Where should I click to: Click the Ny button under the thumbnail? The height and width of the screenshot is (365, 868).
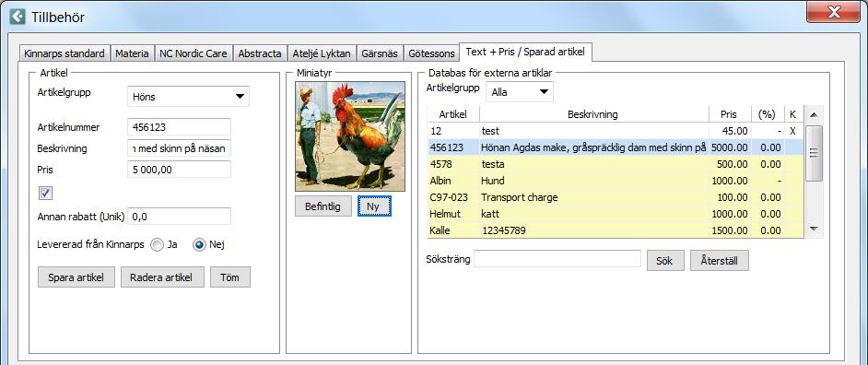(x=374, y=206)
